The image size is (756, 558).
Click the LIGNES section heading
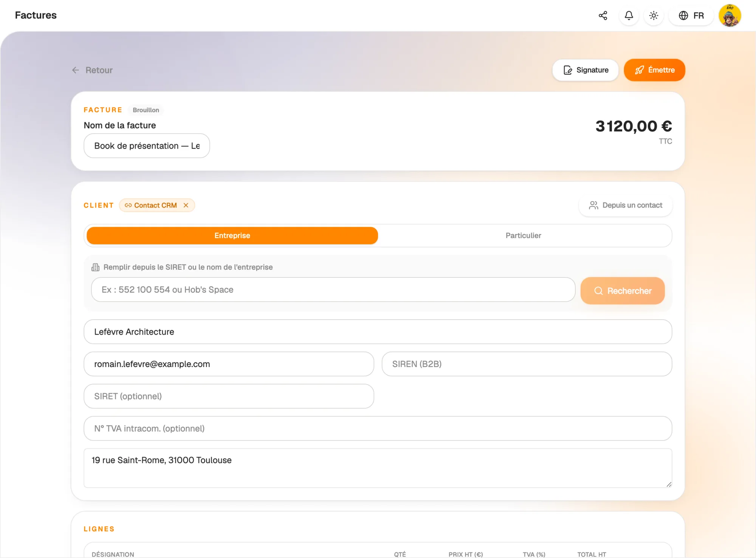(99, 529)
